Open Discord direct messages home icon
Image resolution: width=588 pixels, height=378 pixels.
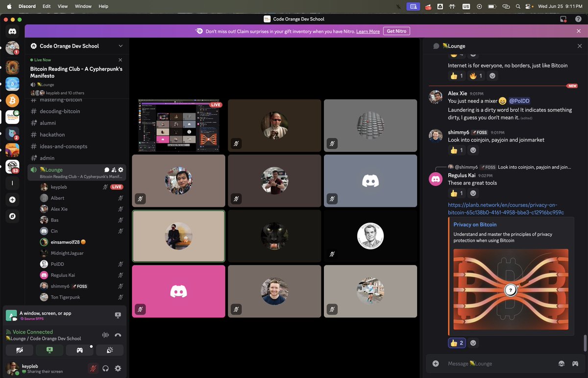12,31
